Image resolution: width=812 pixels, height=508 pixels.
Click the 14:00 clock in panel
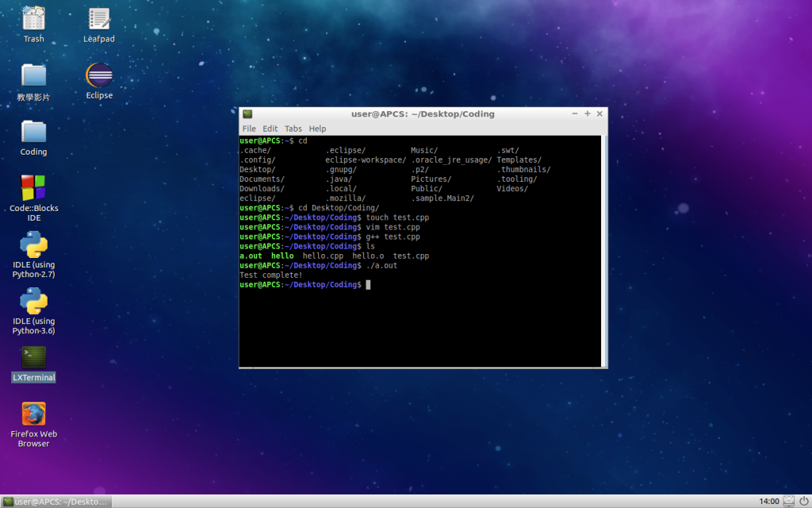coord(769,502)
